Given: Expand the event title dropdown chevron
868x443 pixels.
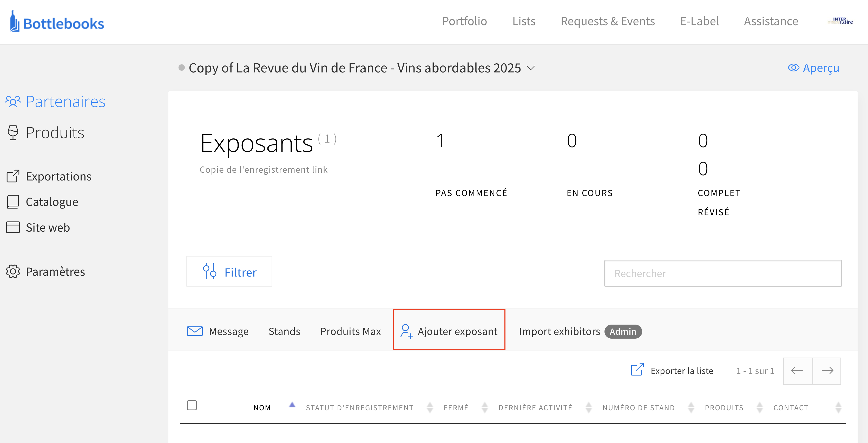Looking at the screenshot, I should click(531, 68).
